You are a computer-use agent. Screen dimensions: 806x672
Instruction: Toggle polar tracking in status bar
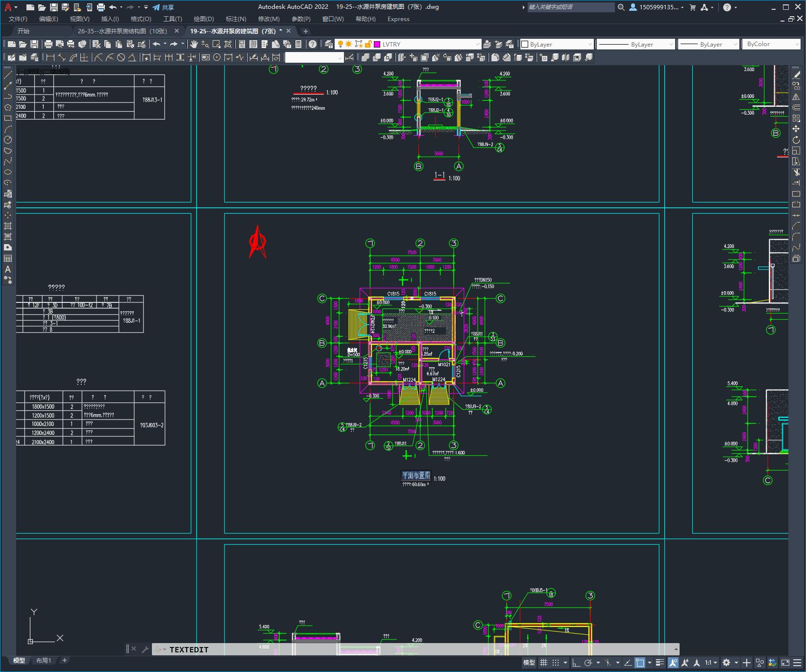[x=588, y=663]
